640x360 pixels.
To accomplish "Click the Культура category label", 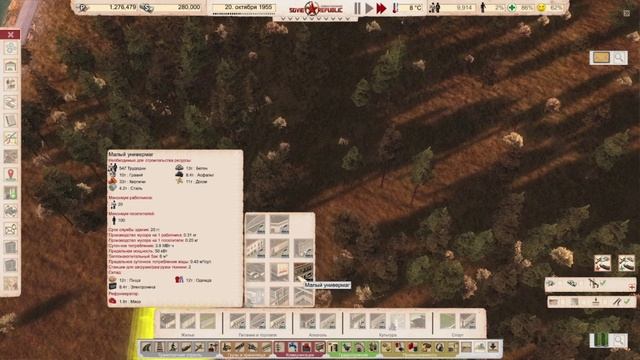I will (x=387, y=335).
